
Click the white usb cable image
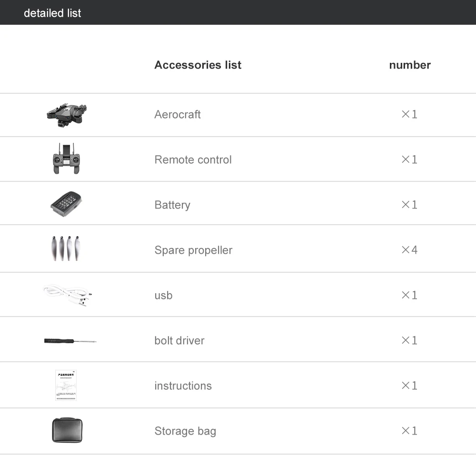coord(68,295)
